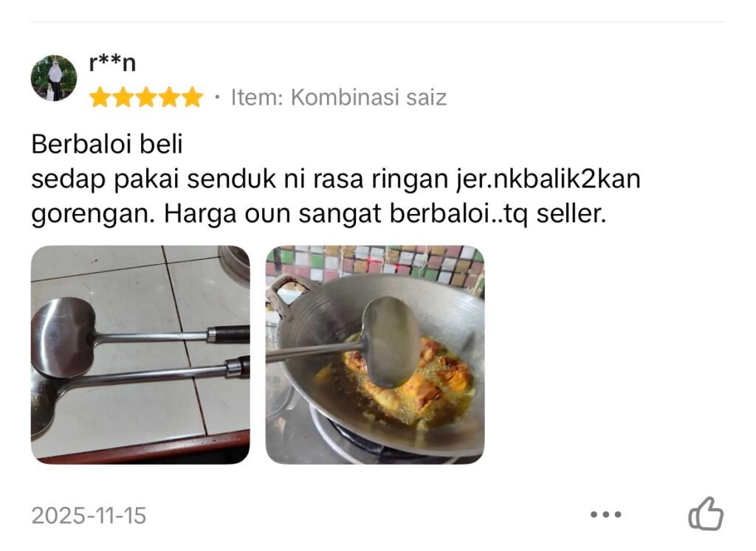The width and height of the screenshot is (756, 551).
Task: Like this review with the thumbs-up icon
Action: point(706,513)
